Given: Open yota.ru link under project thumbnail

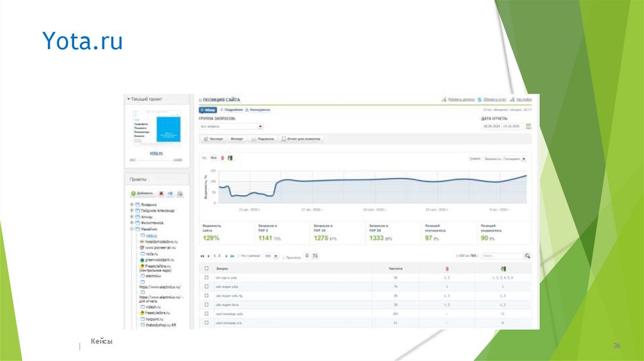Looking at the screenshot, I should (x=156, y=153).
